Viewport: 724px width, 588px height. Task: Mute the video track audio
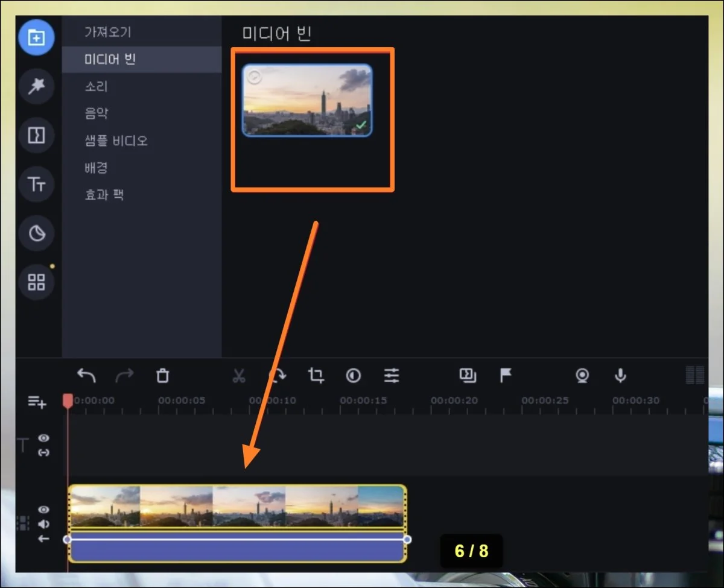(43, 524)
